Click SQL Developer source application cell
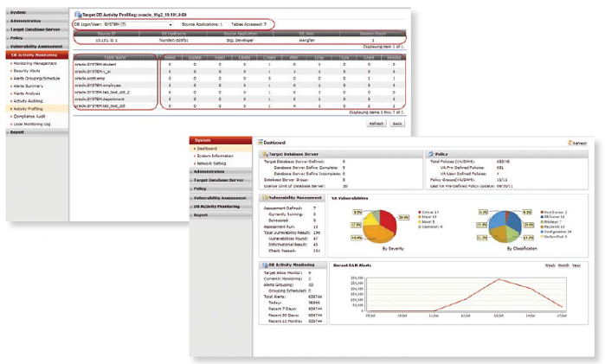This screenshot has width=605, height=364. (240, 40)
